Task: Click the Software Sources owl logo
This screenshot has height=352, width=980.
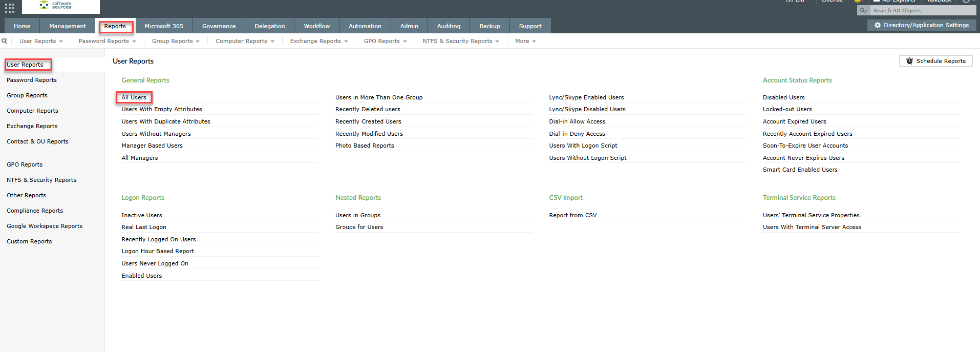Action: point(45,5)
